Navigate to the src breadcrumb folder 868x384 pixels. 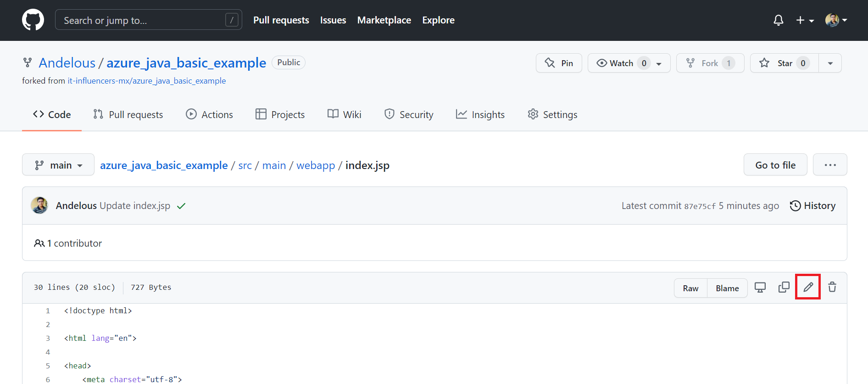(245, 165)
